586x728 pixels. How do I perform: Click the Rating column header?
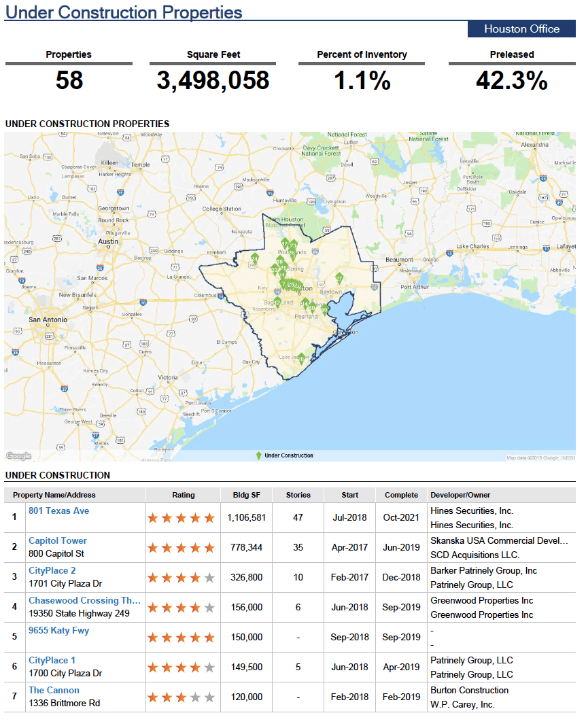(x=184, y=495)
